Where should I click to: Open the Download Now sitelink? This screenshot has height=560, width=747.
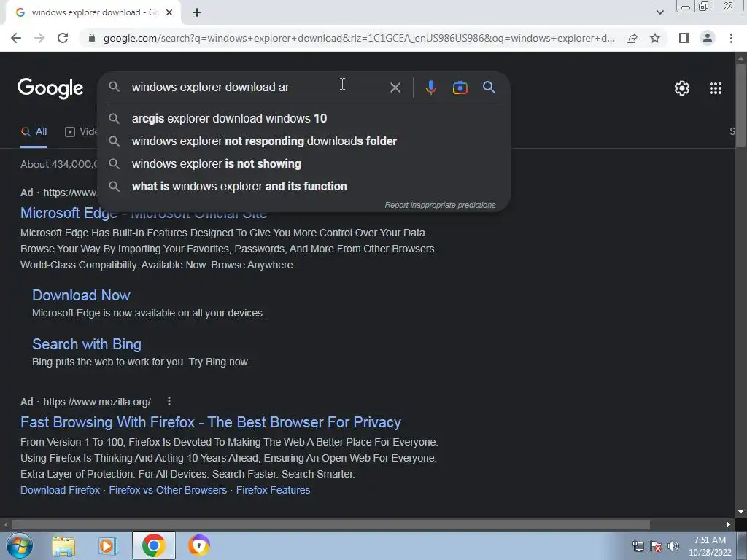tap(81, 295)
